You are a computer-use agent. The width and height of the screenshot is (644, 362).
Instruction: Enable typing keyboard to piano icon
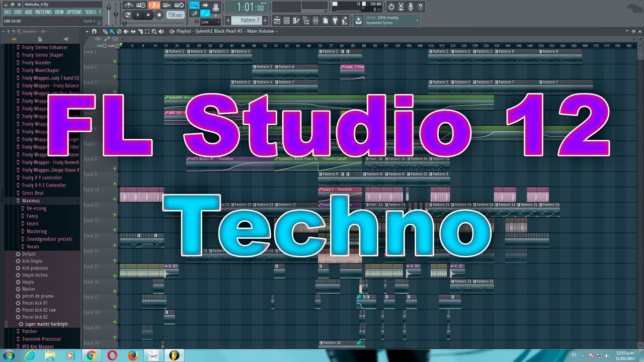(x=194, y=5)
